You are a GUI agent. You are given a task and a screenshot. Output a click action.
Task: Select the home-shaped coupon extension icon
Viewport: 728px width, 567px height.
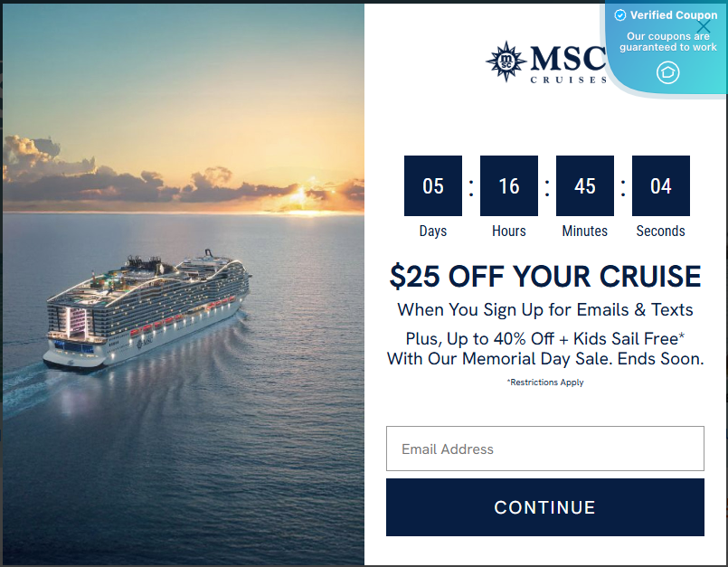[667, 71]
